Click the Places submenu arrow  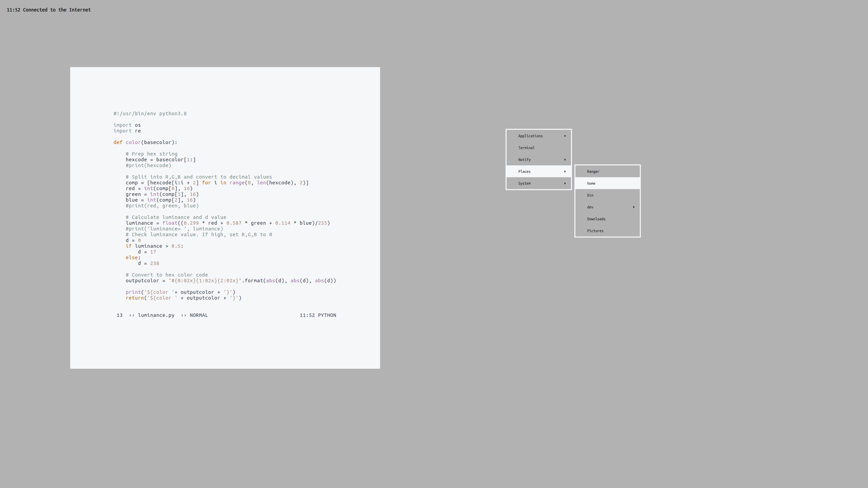coord(565,171)
